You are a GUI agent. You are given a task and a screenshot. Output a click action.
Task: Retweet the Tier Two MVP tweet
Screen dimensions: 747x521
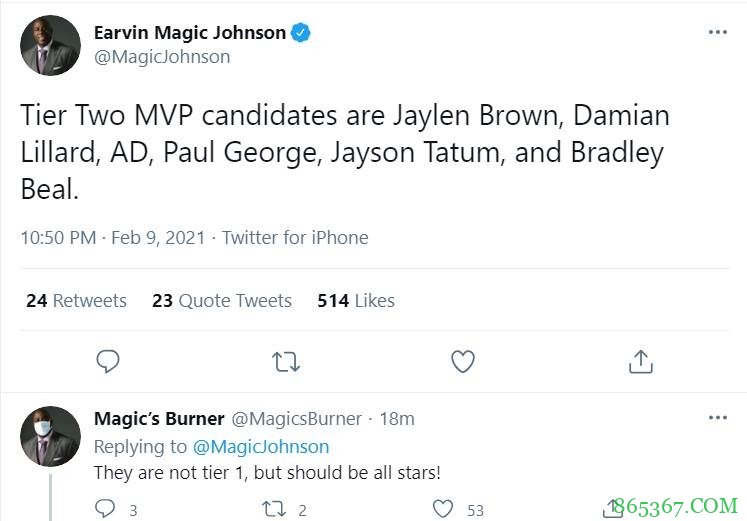tap(286, 361)
